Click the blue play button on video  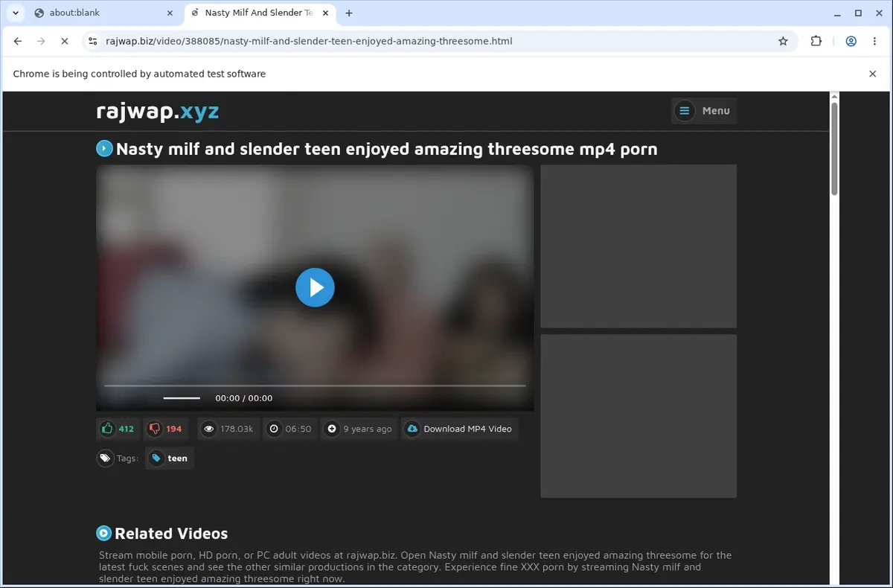click(x=315, y=287)
